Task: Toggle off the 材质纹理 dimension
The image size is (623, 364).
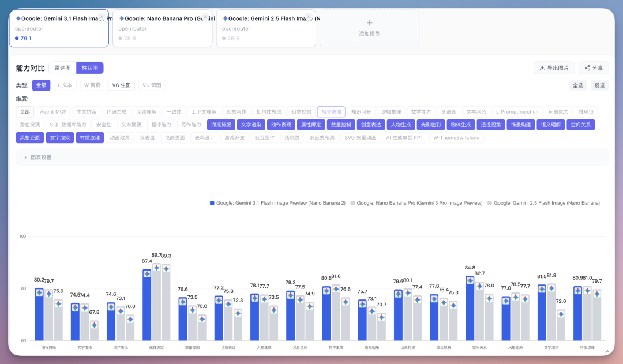Action: 90,137
